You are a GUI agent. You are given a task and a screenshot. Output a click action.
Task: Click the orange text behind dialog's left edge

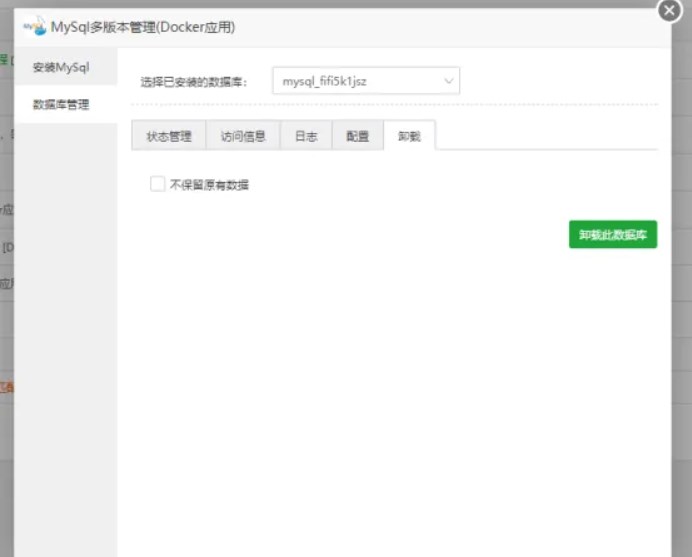point(6,386)
